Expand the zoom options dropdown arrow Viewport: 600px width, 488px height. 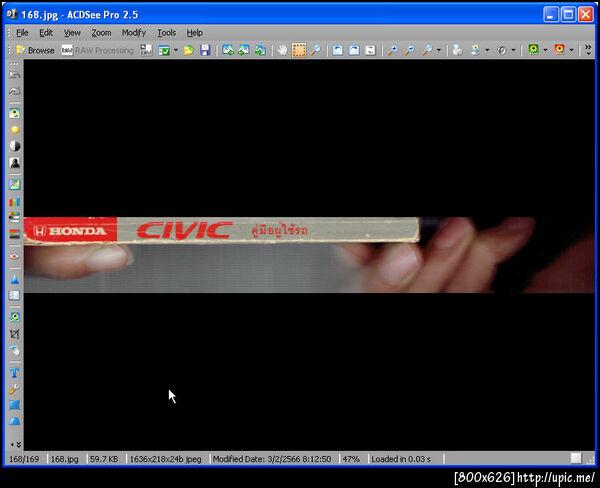(439, 50)
